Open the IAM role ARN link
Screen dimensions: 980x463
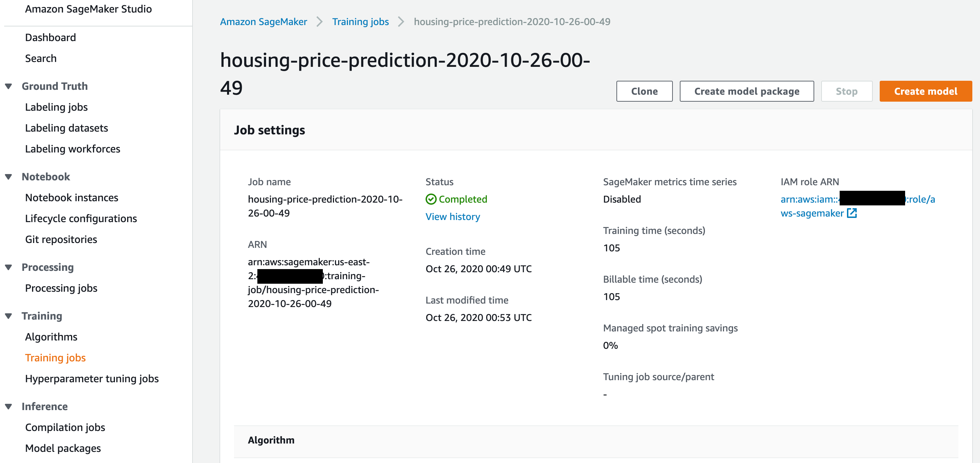coord(811,213)
